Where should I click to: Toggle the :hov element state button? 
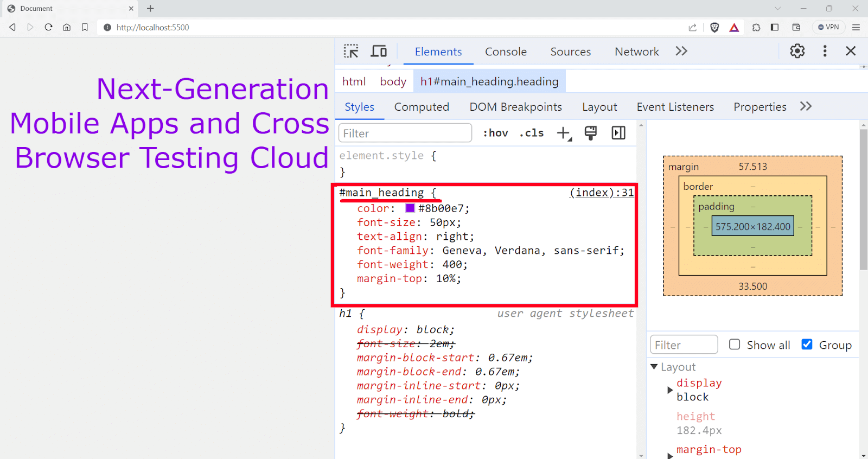[x=495, y=133]
